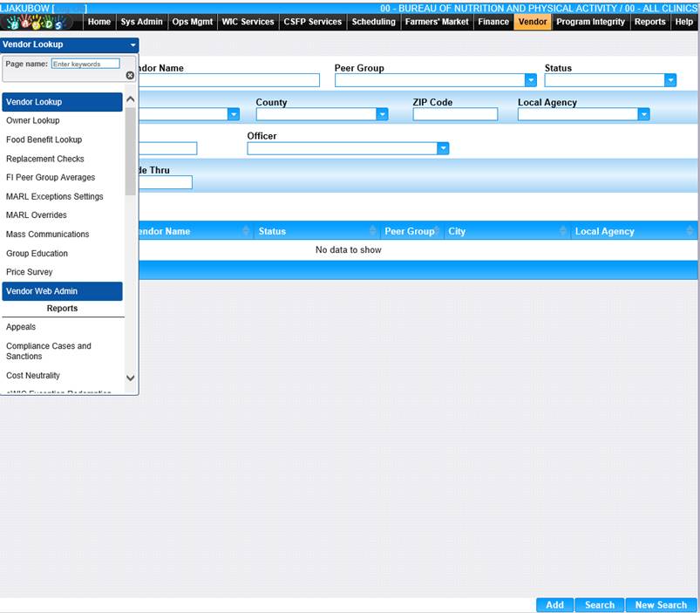Open the County dropdown

[x=382, y=114]
